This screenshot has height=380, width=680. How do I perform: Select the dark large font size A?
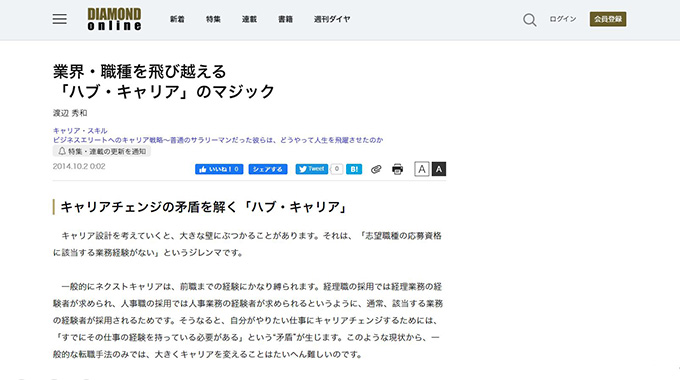[439, 169]
